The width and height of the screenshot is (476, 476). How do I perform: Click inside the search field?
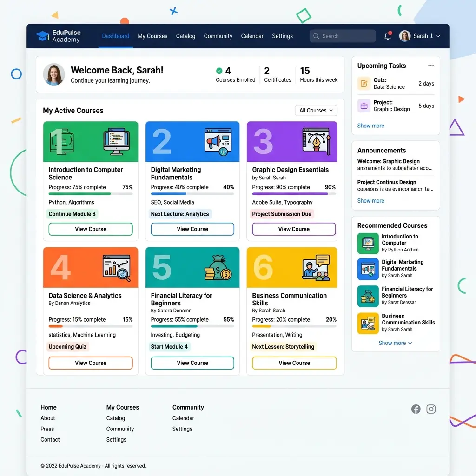tap(342, 36)
